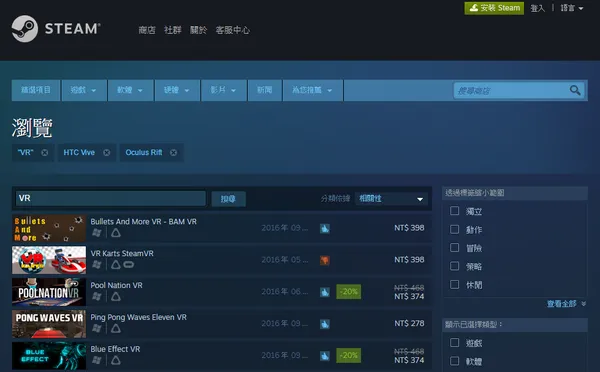
Task: Click the Steam logo icon
Action: (x=25, y=29)
